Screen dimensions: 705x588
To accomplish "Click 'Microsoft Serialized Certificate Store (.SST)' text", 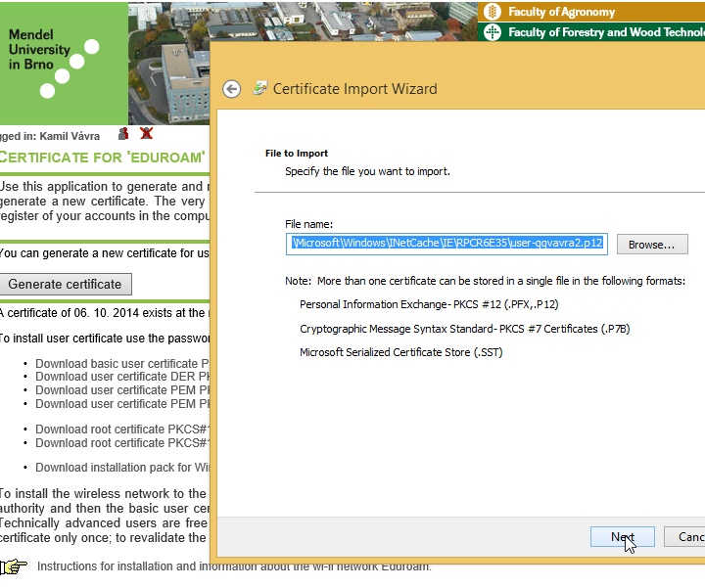I will [401, 352].
